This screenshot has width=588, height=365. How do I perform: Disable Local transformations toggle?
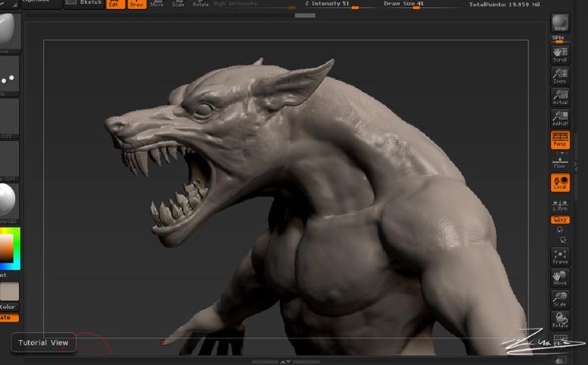[560, 182]
